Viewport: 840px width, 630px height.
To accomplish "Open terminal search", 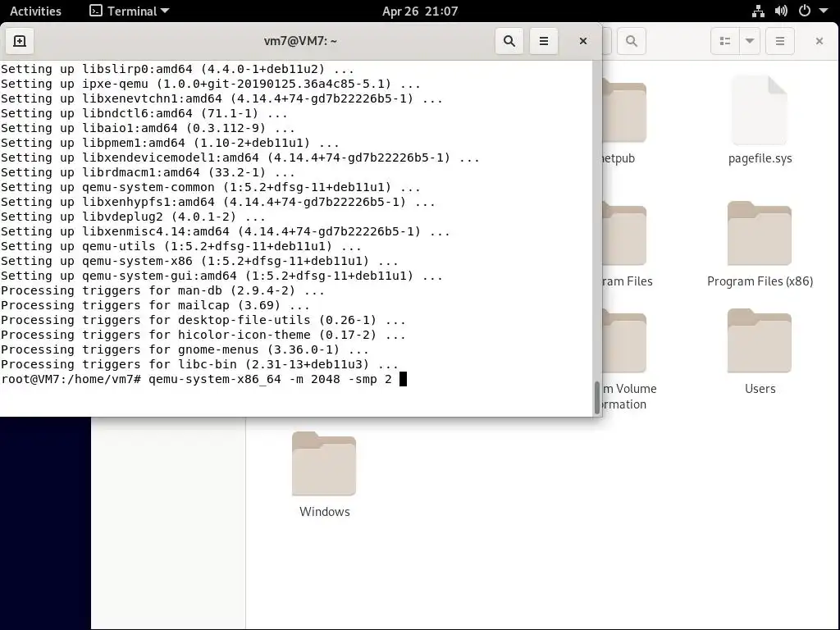I will [509, 41].
